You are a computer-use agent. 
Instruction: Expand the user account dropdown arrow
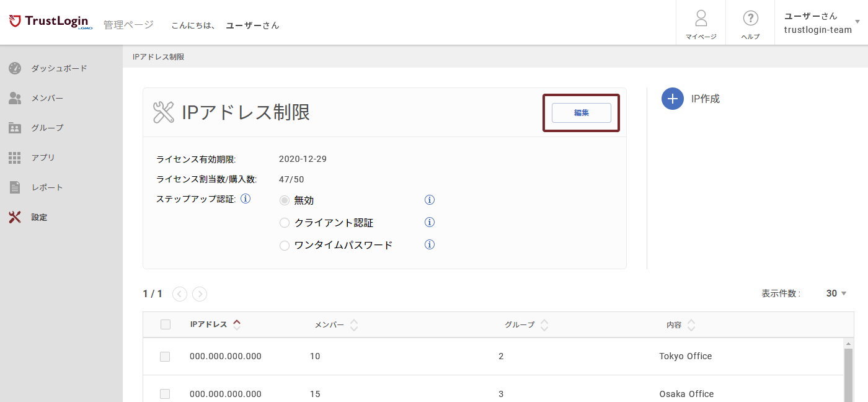click(857, 22)
